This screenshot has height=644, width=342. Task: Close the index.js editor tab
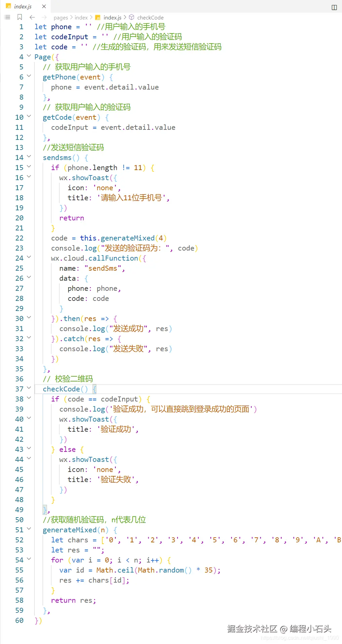click(x=44, y=6)
